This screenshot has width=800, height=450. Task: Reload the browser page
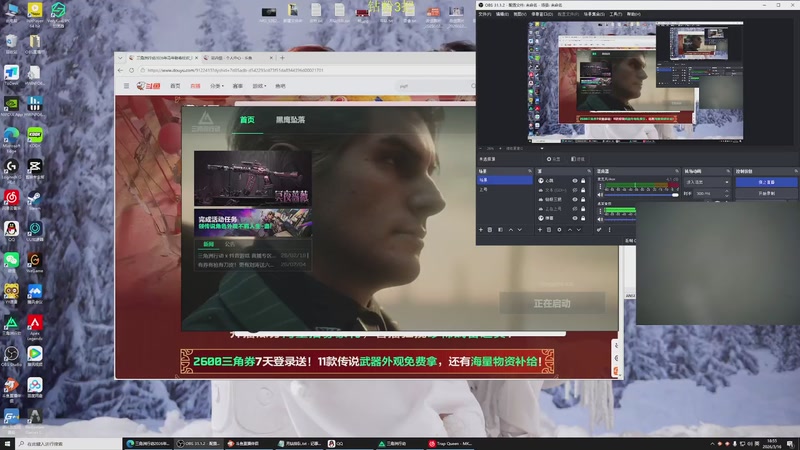point(132,70)
